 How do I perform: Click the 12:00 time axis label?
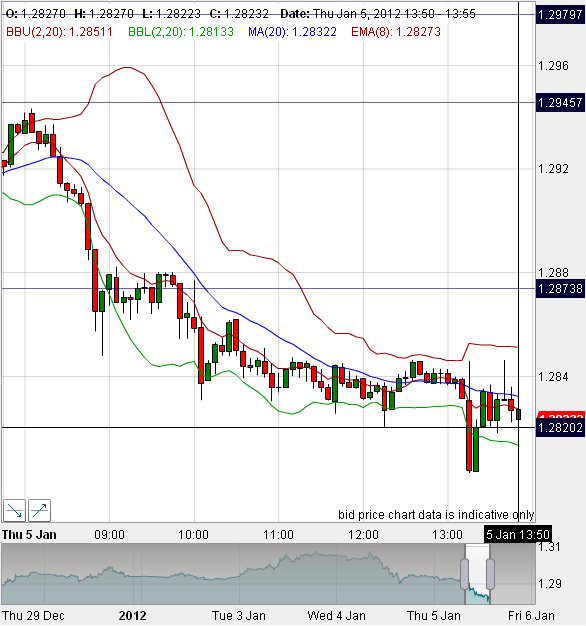(363, 535)
